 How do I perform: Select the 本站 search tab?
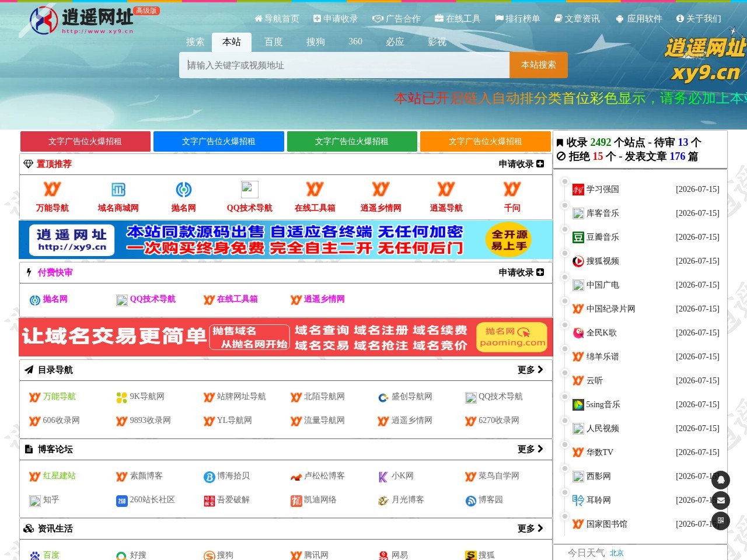tap(232, 42)
